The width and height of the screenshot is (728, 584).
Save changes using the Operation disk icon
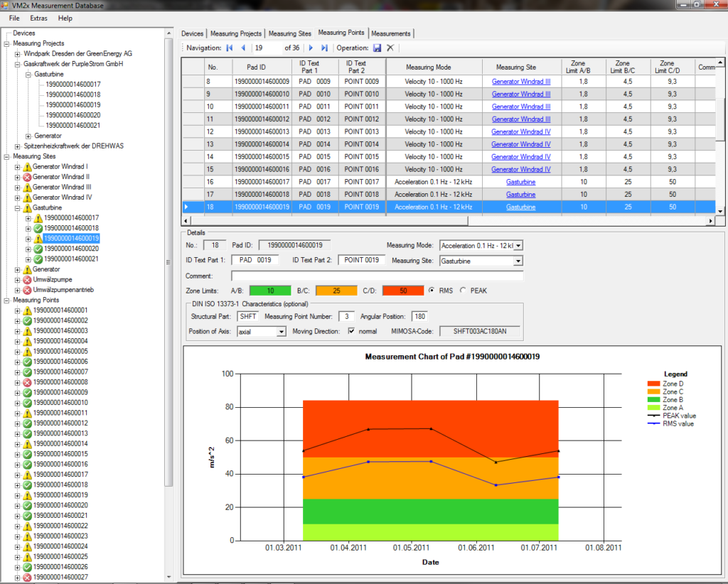point(378,48)
